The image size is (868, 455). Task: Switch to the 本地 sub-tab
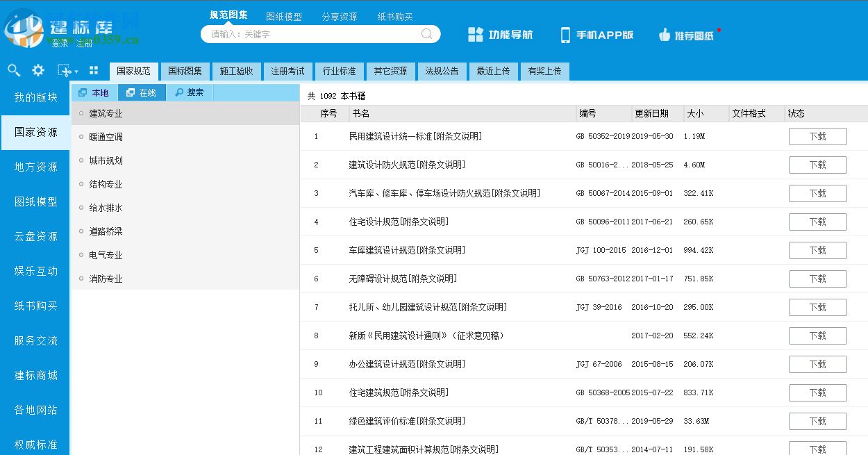pos(94,92)
